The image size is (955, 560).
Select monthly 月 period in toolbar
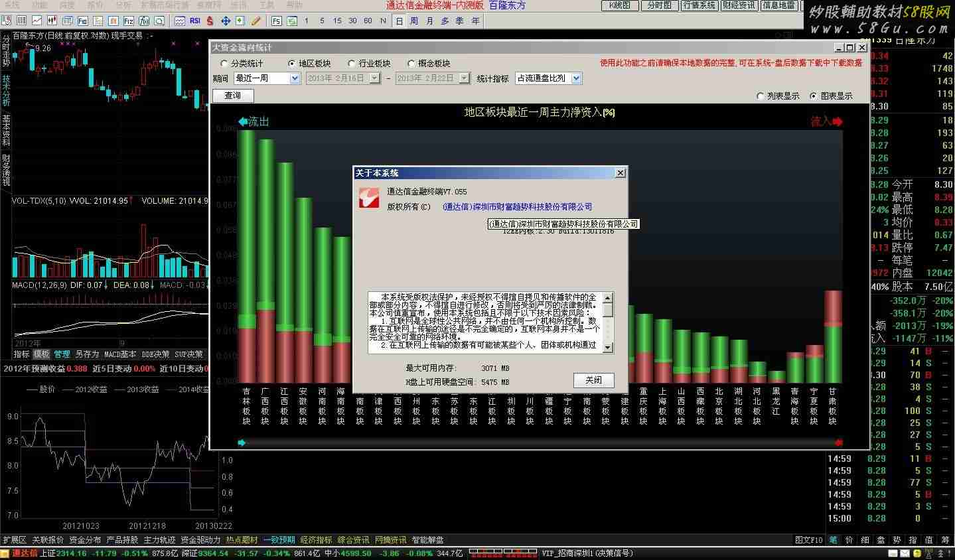coord(429,21)
